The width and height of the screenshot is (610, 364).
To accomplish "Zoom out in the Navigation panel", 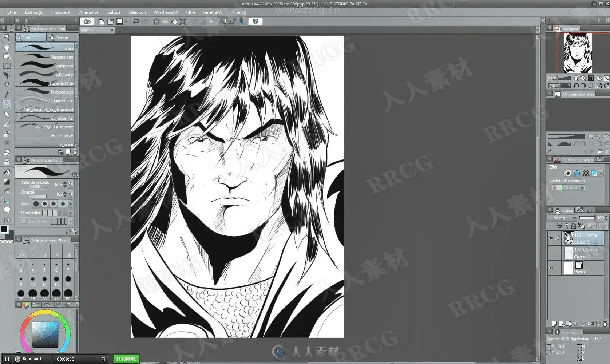I will pyautogui.click(x=576, y=78).
